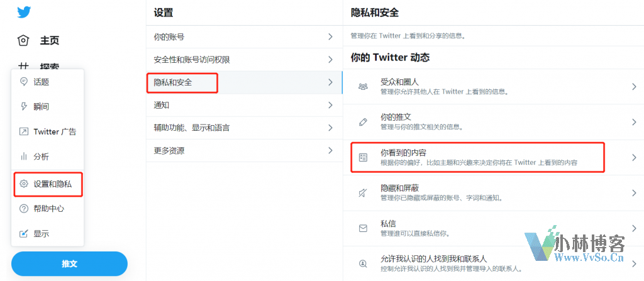
Task: Click chevron on 隐私和安全 row
Action: 330,82
